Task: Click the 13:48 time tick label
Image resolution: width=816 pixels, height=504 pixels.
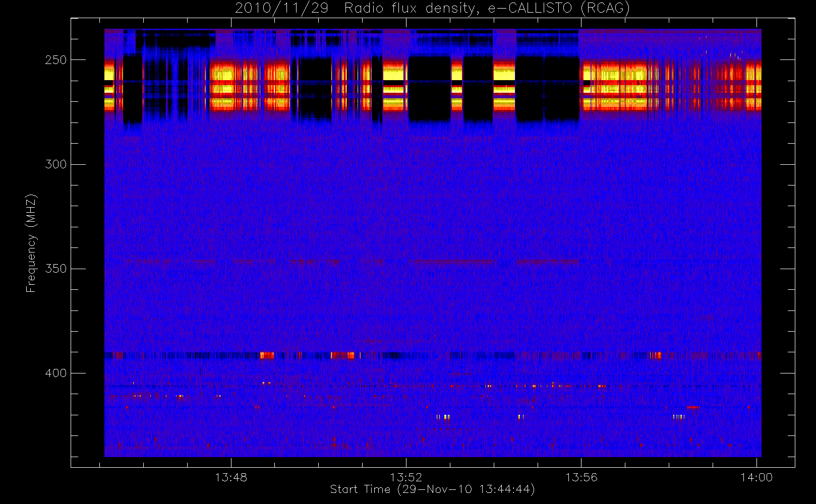Action: 231,477
